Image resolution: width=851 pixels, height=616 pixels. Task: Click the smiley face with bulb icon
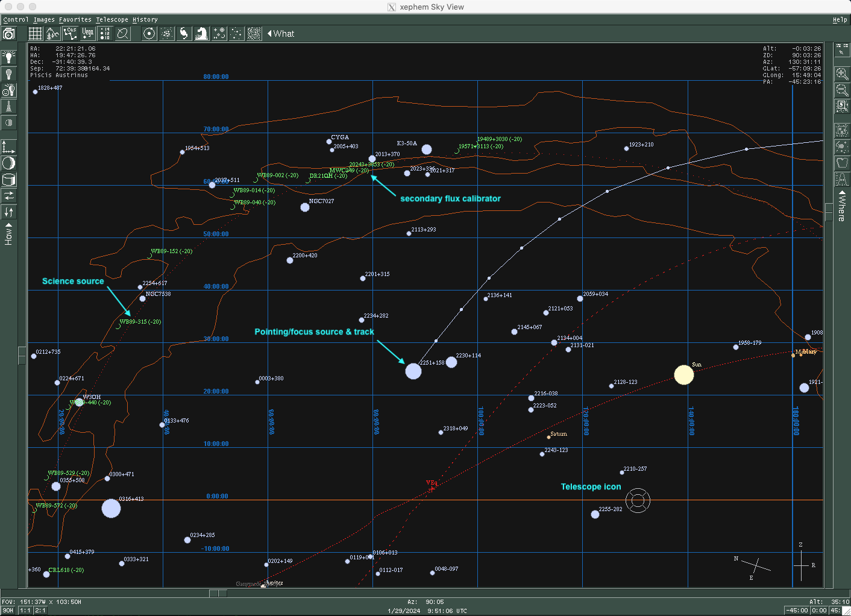click(x=8, y=90)
